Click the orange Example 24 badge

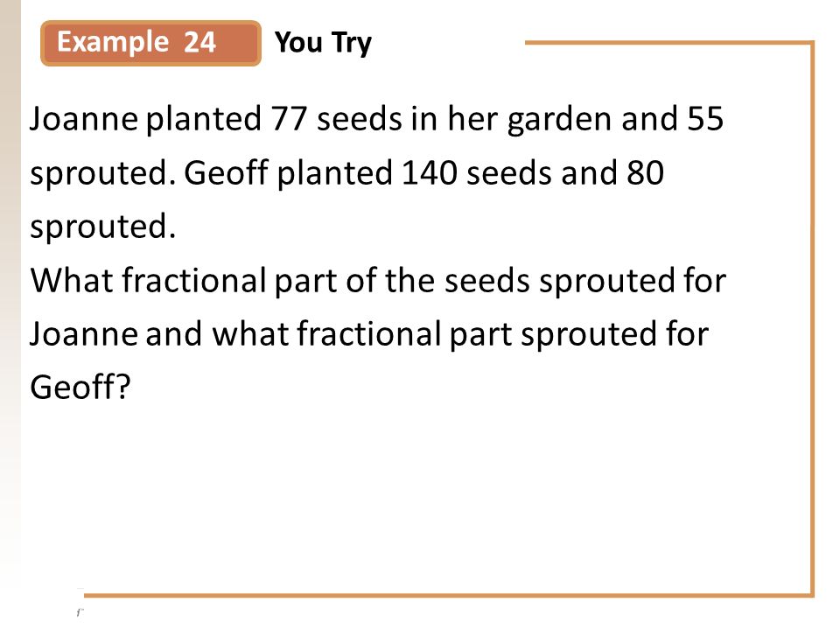point(150,44)
